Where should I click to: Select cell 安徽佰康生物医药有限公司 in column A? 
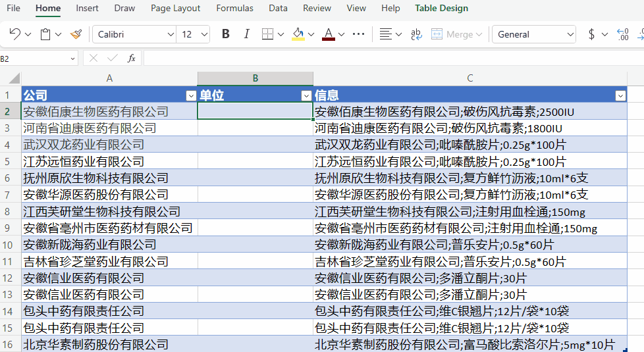[x=109, y=111]
